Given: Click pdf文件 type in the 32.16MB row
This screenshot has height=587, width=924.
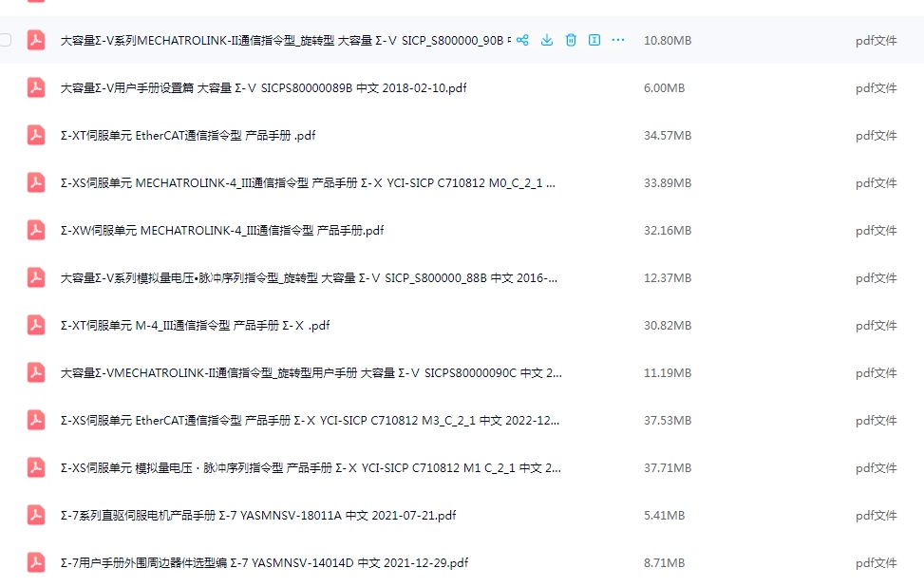Looking at the screenshot, I should pyautogui.click(x=877, y=230).
